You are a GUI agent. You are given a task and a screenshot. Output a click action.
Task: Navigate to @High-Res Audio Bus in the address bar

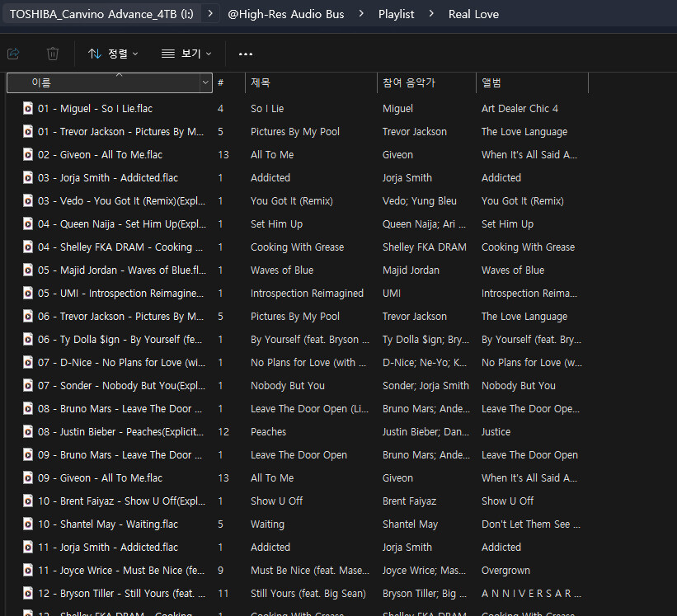(285, 14)
